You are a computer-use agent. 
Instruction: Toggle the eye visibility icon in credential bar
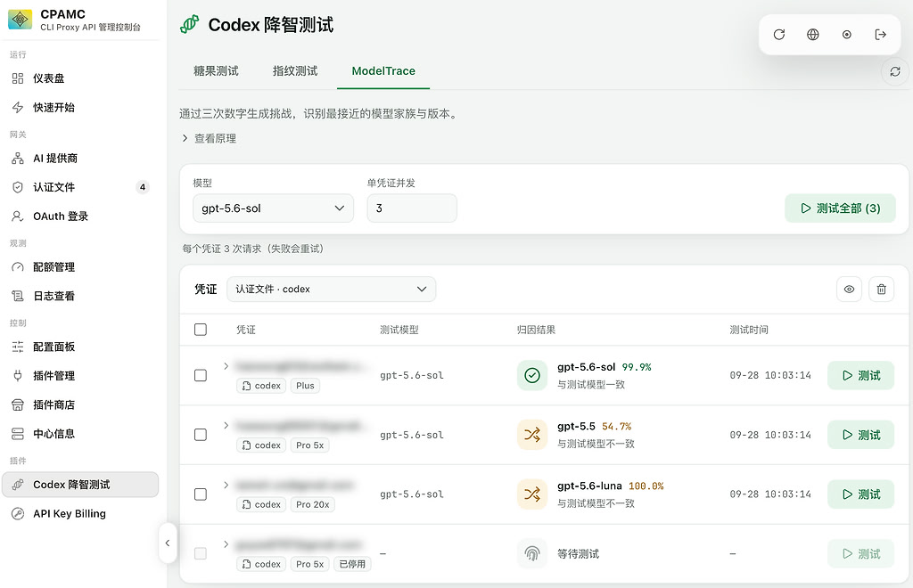coord(849,289)
